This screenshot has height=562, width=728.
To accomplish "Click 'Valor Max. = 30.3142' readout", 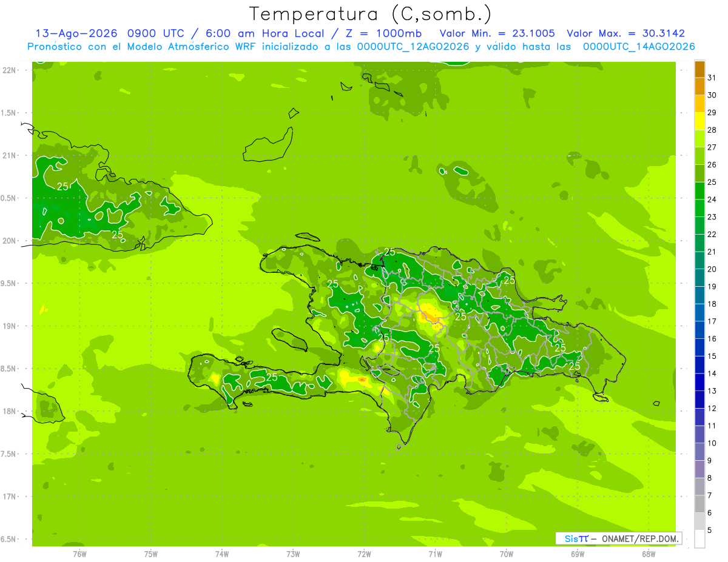I will click(x=626, y=33).
